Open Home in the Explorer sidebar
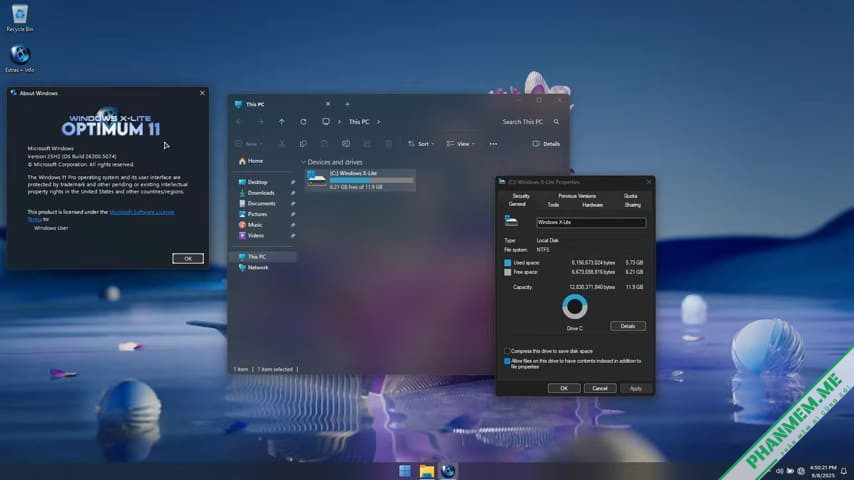This screenshot has width=854, height=480. pos(251,161)
